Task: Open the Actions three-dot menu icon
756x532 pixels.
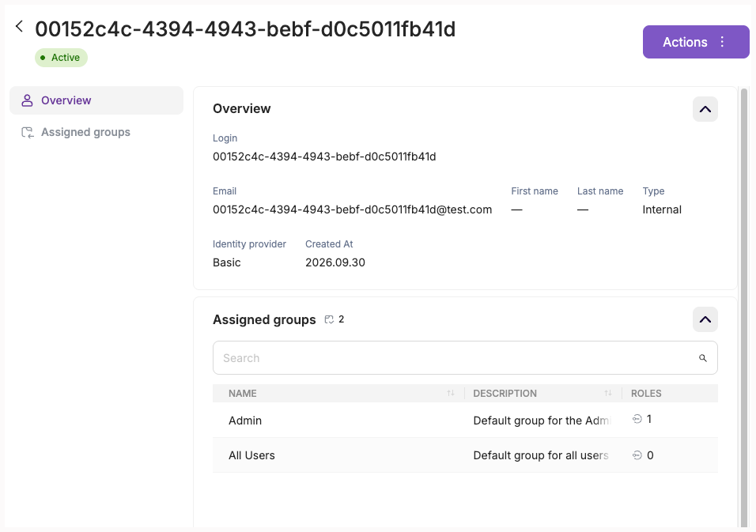Action: coord(722,42)
